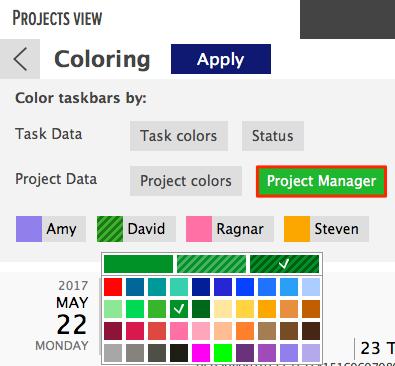Toggle Project Manager coloring option

(321, 181)
